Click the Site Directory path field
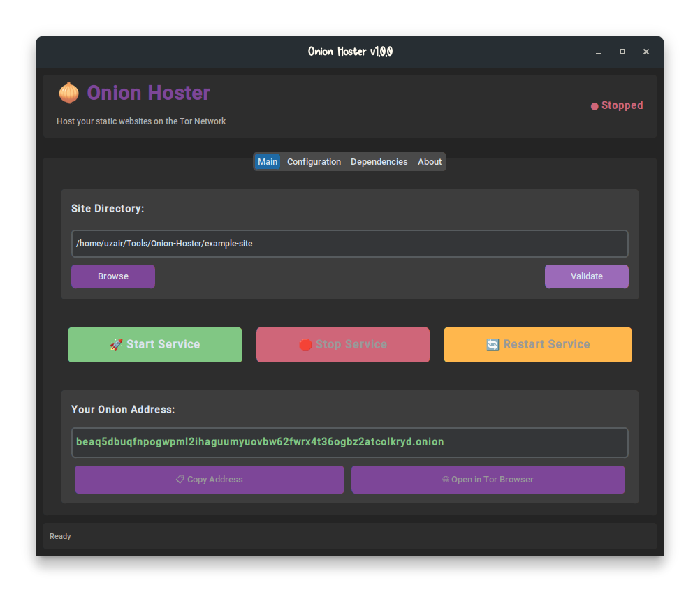700x592 pixels. (349, 244)
